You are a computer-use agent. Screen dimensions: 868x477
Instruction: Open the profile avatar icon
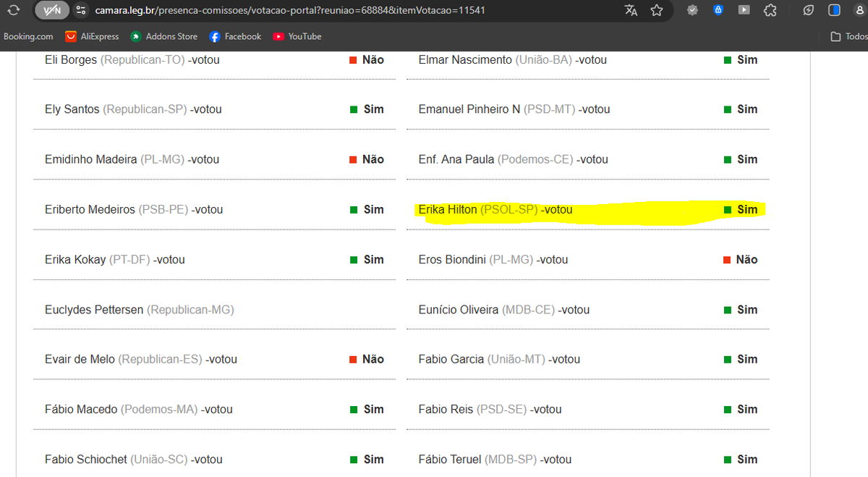(861, 10)
